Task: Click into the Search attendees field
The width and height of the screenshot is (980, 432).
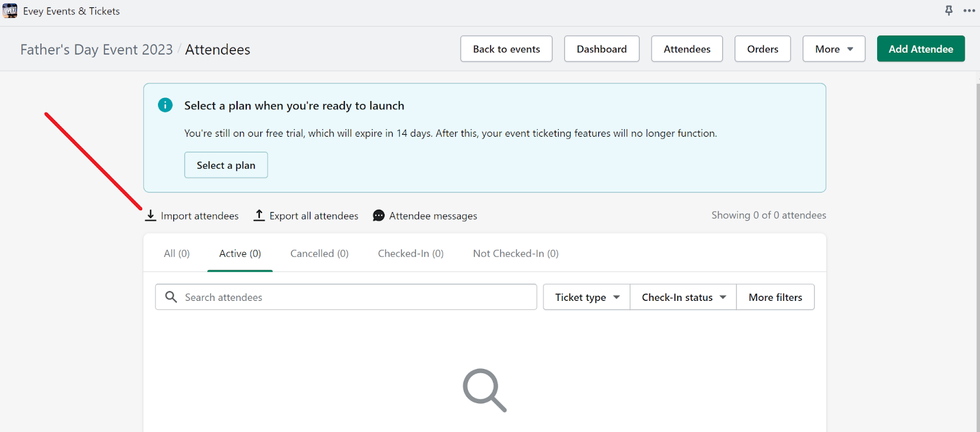Action: [355, 297]
